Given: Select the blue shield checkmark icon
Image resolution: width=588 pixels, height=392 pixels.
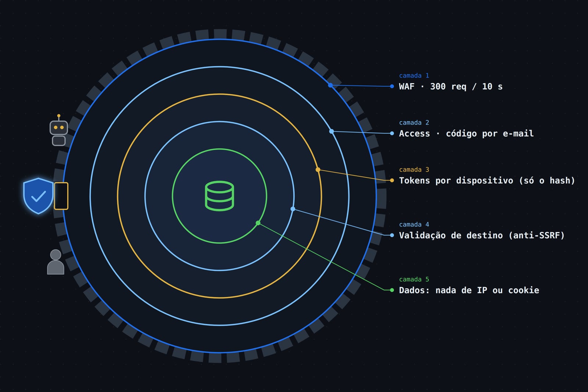Looking at the screenshot, I should tap(38, 196).
